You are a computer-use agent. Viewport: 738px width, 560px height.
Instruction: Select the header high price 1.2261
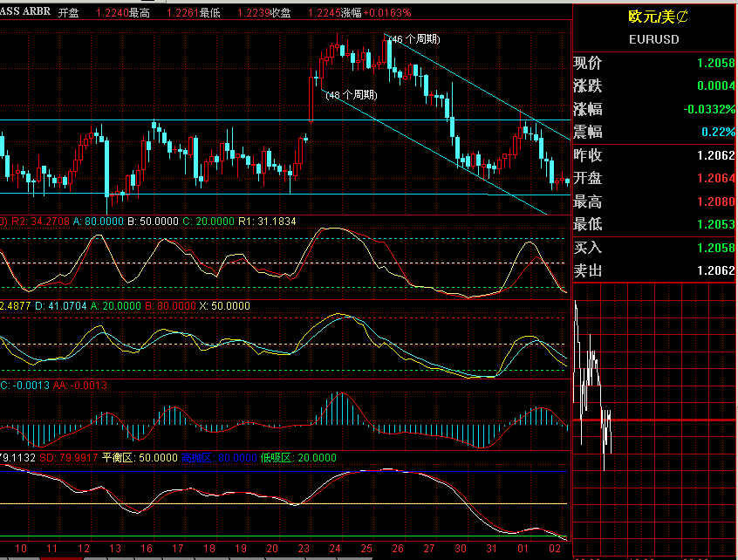[183, 13]
